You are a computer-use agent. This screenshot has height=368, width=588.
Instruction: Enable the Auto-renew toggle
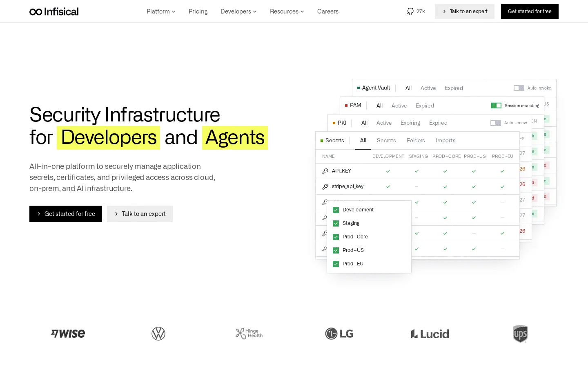coord(496,123)
